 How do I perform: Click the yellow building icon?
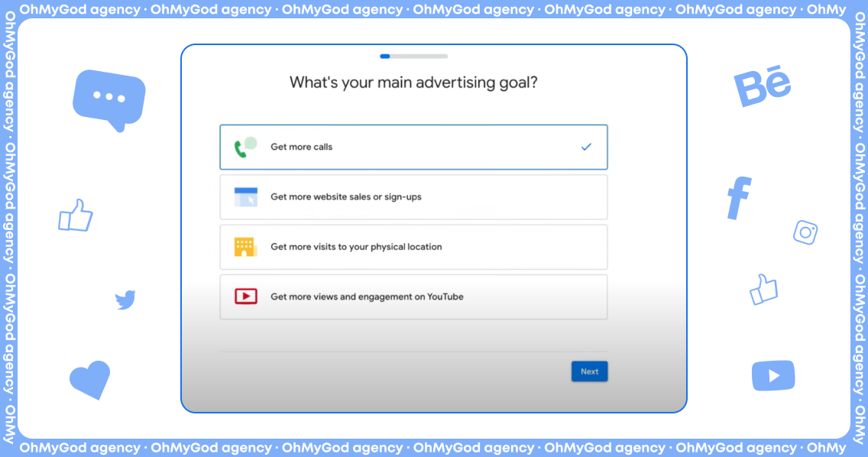(x=245, y=247)
